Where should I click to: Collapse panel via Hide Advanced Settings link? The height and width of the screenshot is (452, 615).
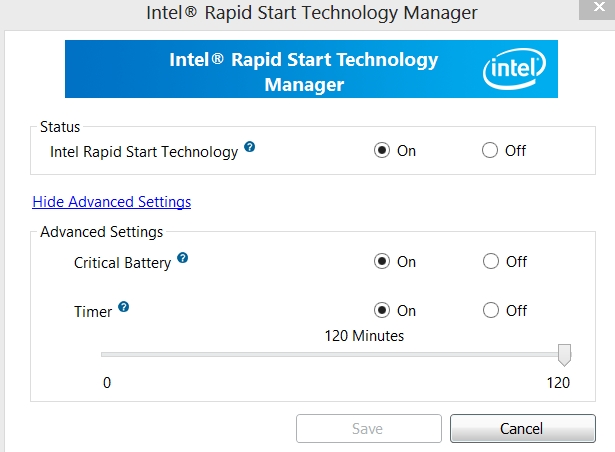pyautogui.click(x=111, y=202)
